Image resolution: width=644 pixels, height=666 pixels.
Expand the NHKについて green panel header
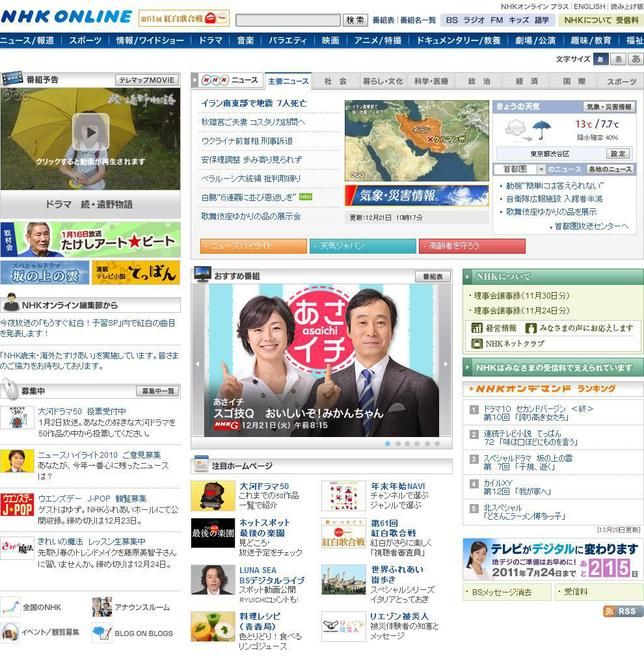point(553,277)
